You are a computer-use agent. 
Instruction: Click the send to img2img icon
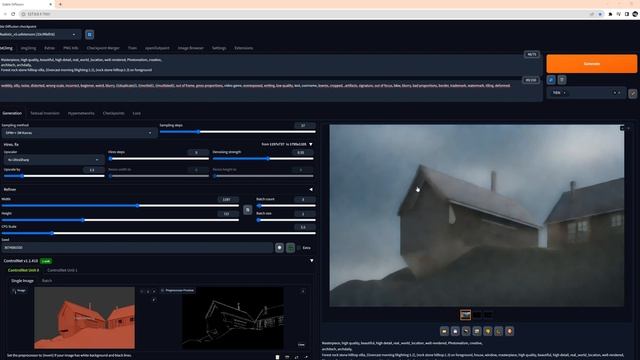(x=477, y=331)
